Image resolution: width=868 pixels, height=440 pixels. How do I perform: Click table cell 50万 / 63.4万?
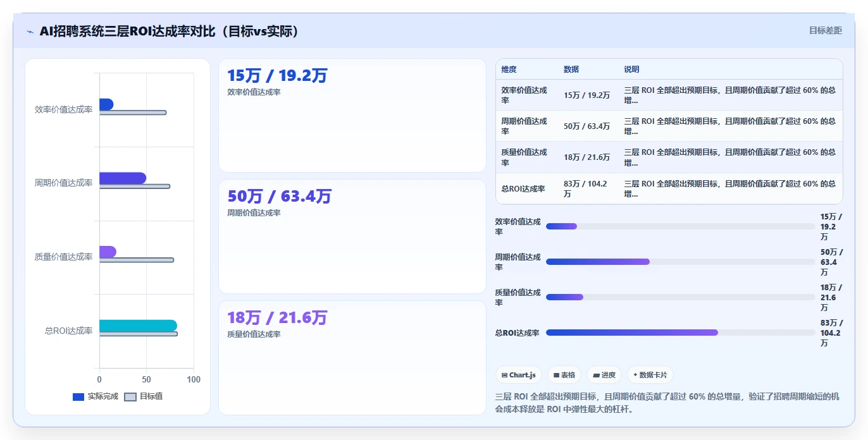pyautogui.click(x=587, y=126)
